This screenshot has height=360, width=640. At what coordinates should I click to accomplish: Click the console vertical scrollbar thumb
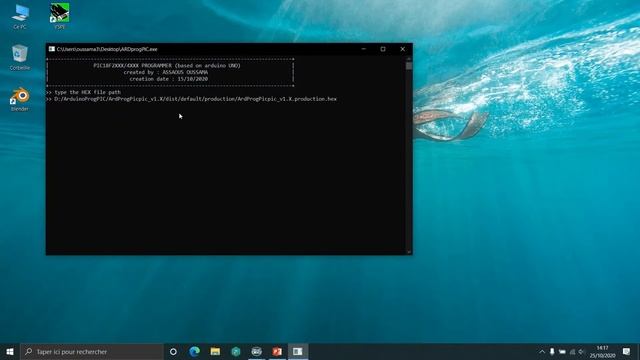(409, 66)
